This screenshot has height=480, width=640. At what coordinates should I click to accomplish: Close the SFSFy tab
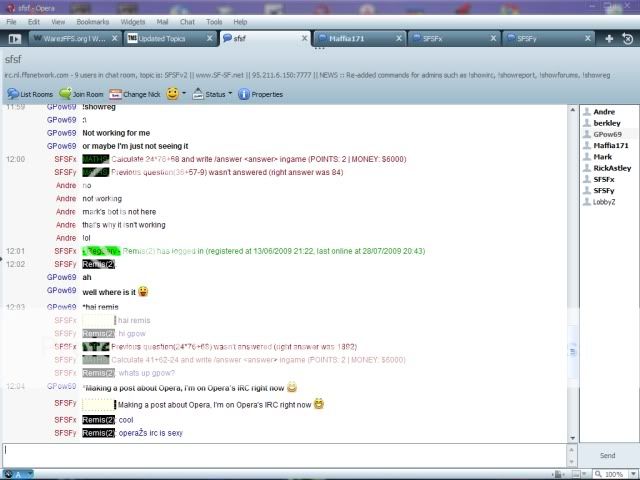coord(588,38)
